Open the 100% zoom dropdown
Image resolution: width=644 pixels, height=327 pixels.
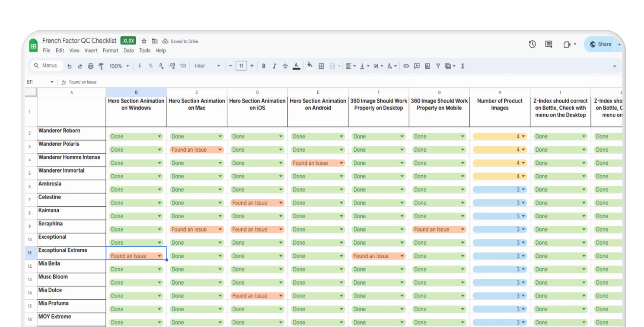click(x=119, y=66)
